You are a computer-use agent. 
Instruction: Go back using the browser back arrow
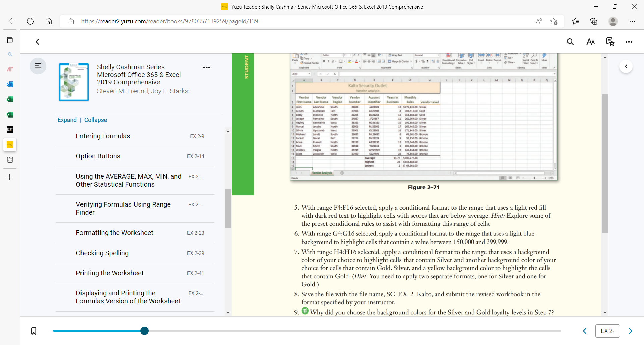tap(12, 21)
